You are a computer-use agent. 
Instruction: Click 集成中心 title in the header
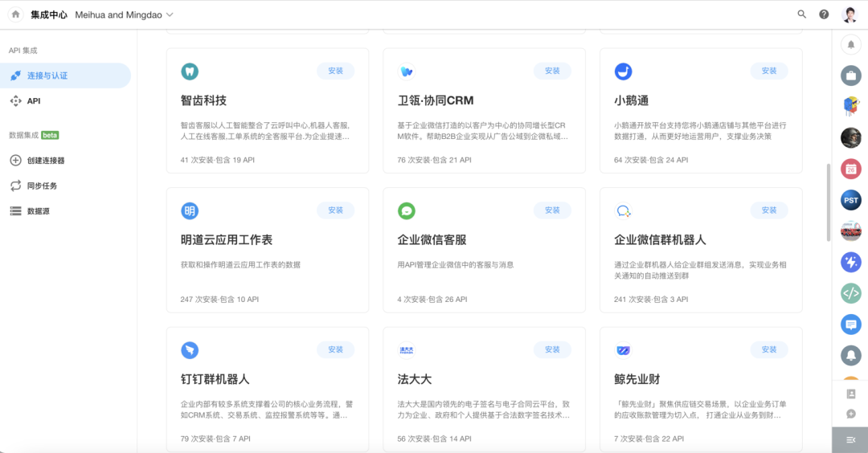pyautogui.click(x=49, y=15)
